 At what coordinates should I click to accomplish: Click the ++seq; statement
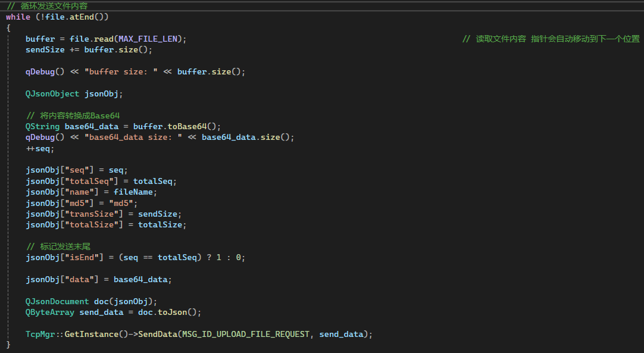[x=40, y=148]
